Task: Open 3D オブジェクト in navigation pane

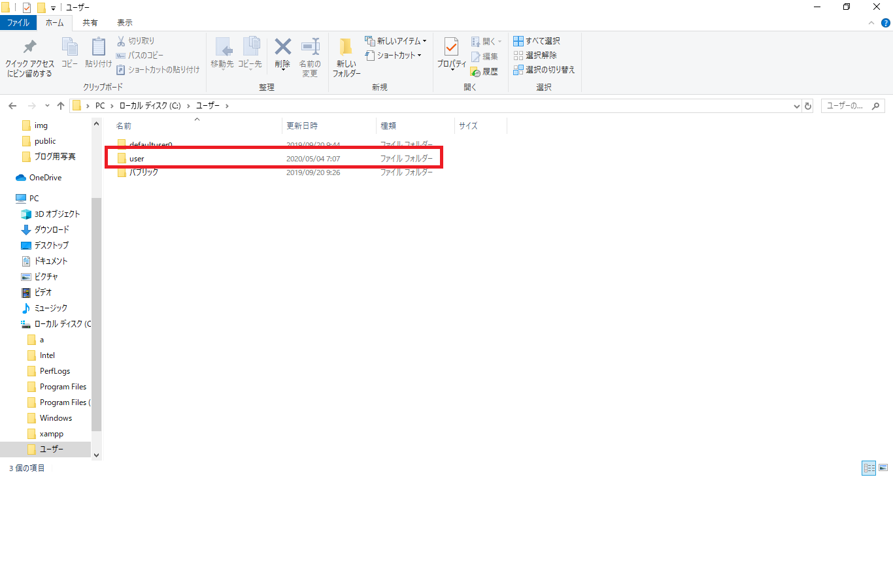Action: coord(50,214)
